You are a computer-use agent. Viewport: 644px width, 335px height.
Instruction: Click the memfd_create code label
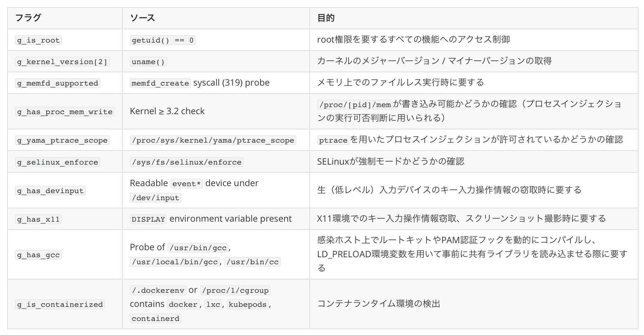point(160,83)
